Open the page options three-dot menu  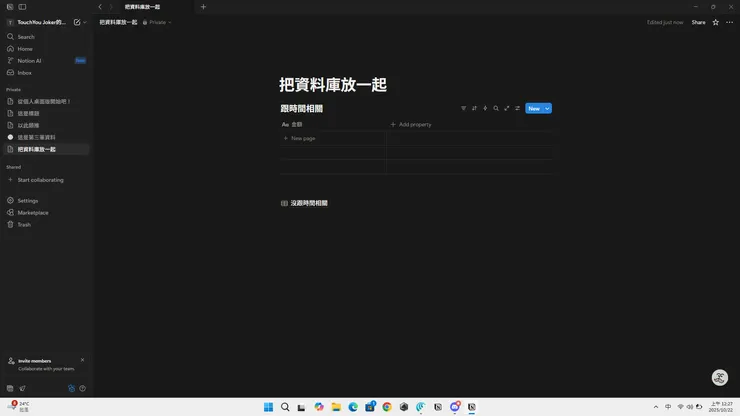[729, 22]
